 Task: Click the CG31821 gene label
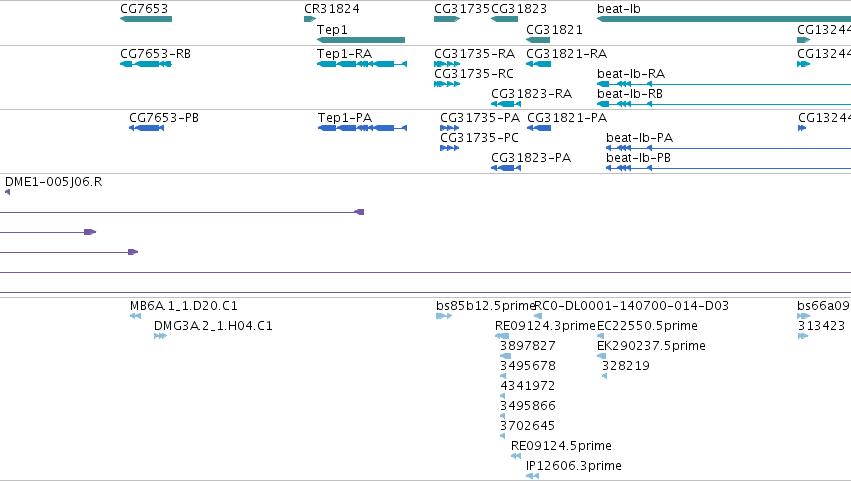point(554,29)
